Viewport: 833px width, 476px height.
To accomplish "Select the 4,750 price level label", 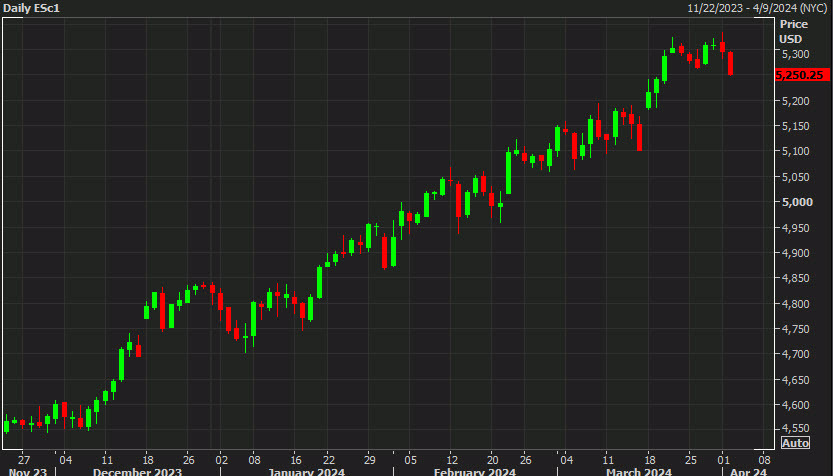I will [x=795, y=329].
